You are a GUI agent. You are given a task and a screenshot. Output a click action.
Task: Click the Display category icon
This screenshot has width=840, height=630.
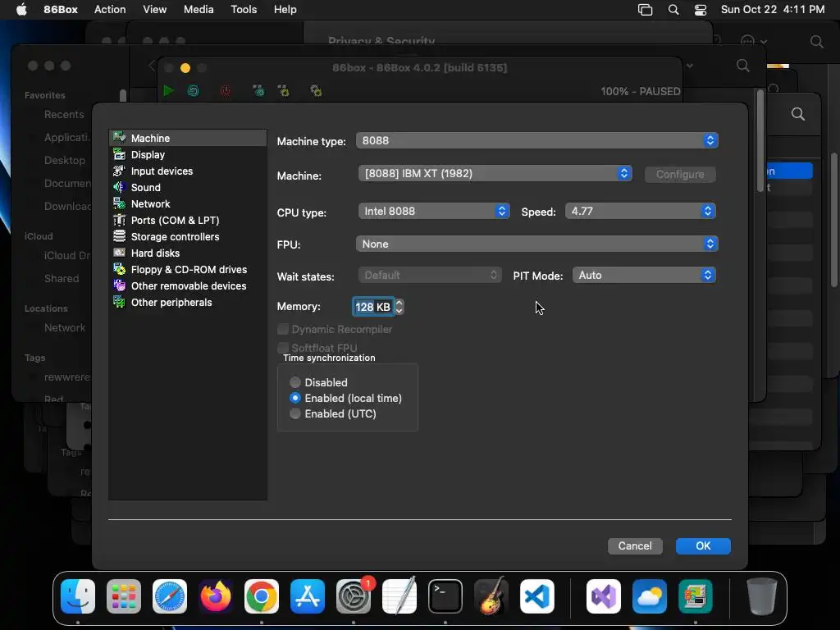coord(120,154)
